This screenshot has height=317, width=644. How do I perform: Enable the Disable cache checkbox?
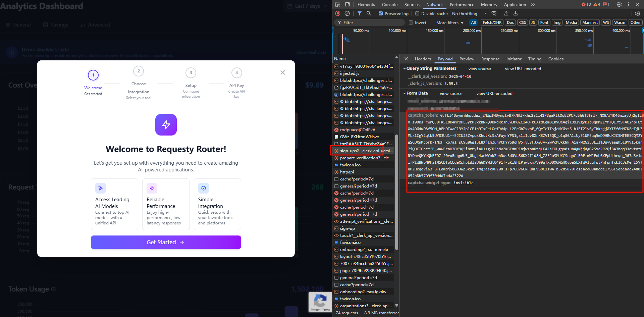(x=417, y=13)
